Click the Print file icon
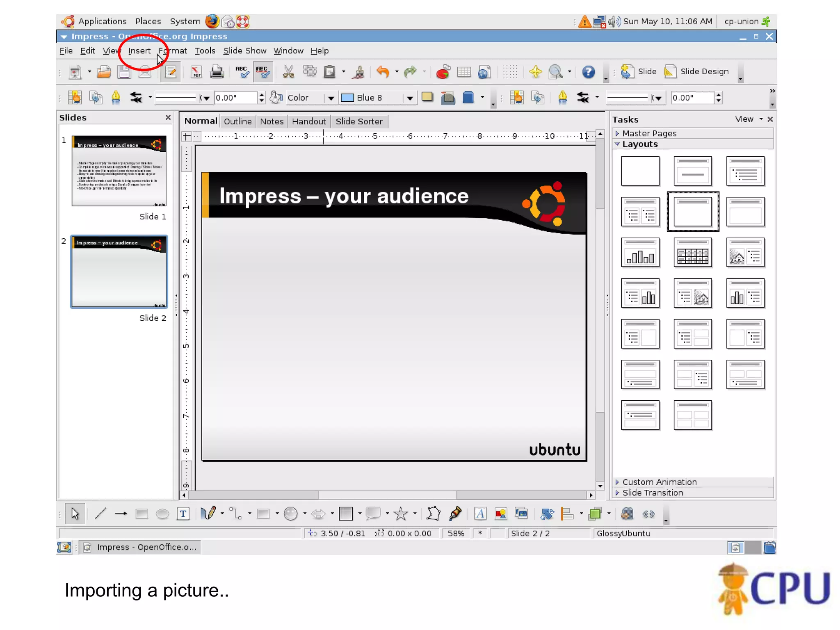This screenshot has width=840, height=630. pos(217,72)
